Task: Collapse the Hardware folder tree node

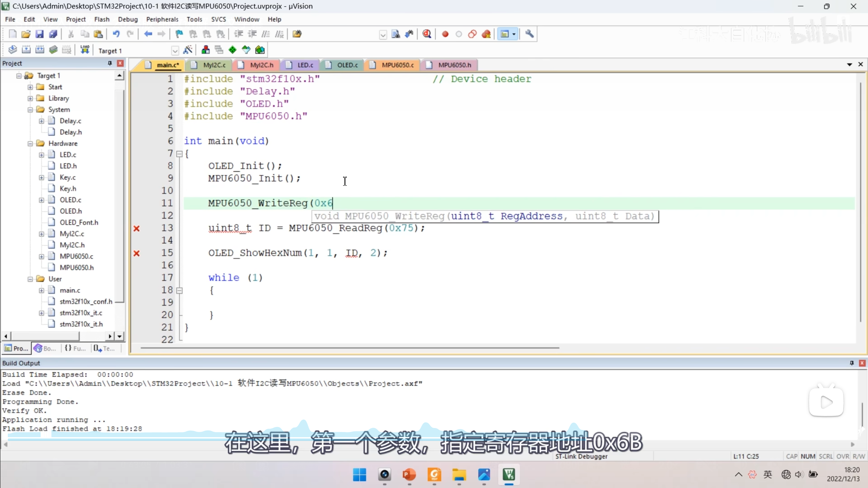Action: [30, 144]
